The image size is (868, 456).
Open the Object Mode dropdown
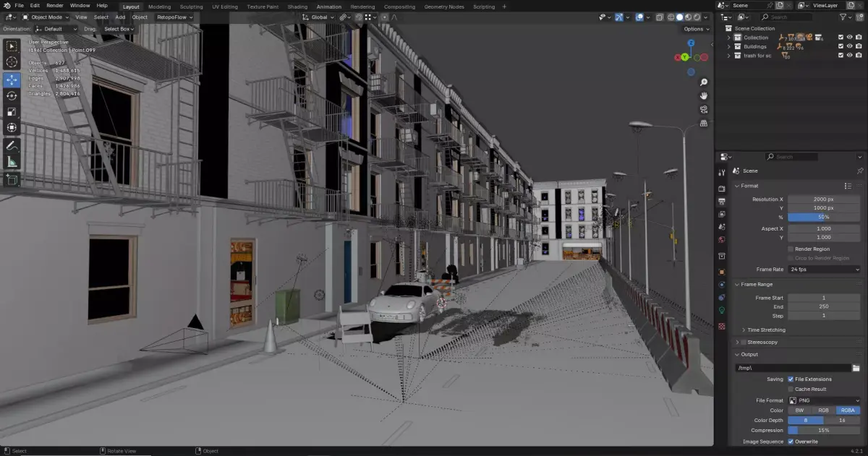click(x=45, y=17)
